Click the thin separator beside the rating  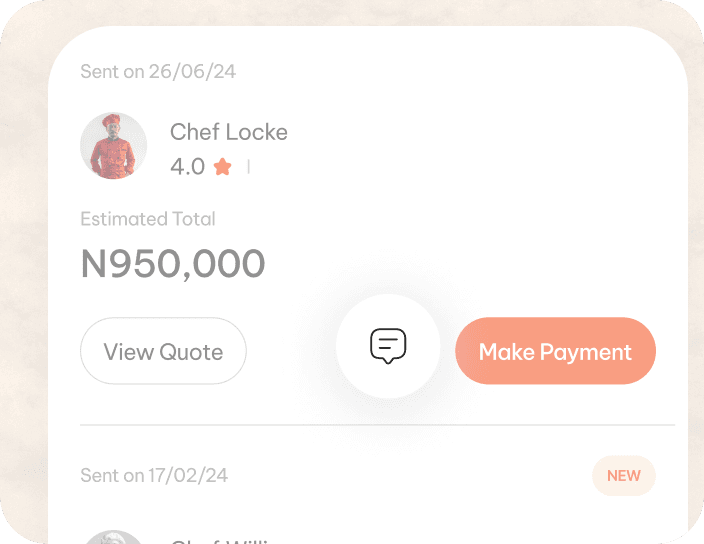pos(248,167)
